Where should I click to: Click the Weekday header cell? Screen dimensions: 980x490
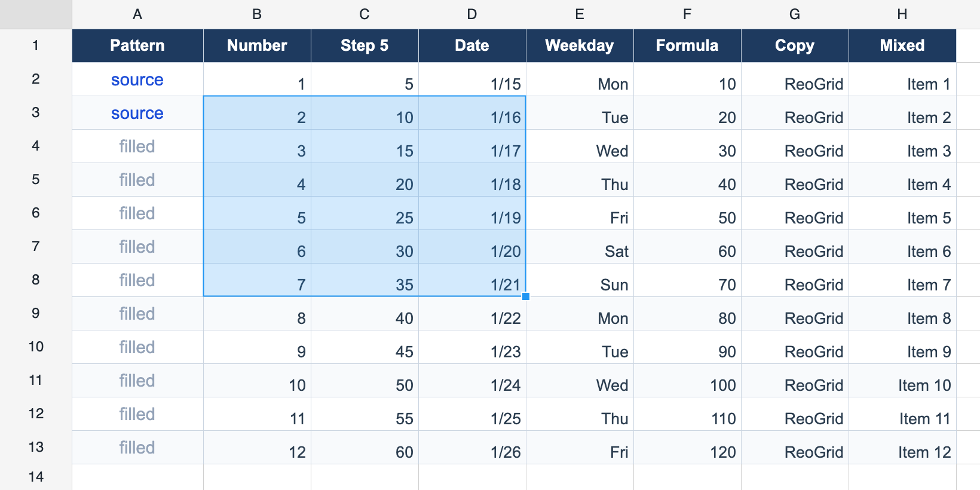[580, 45]
